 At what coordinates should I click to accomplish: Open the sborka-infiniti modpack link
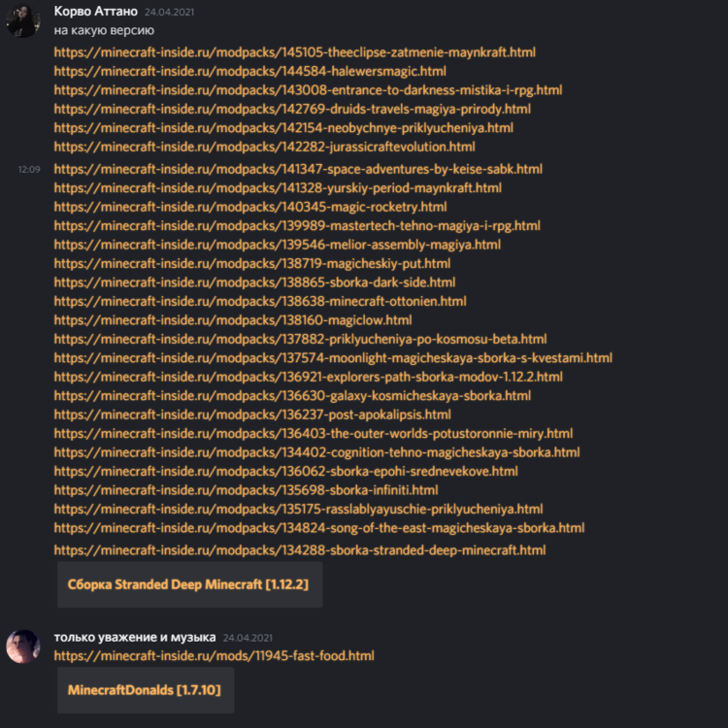[x=246, y=490]
